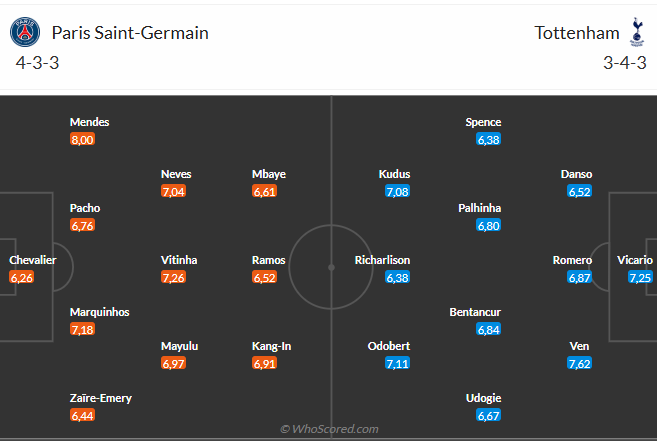The image size is (657, 441).
Task: Click the Tottenham club crest
Action: click(x=636, y=33)
